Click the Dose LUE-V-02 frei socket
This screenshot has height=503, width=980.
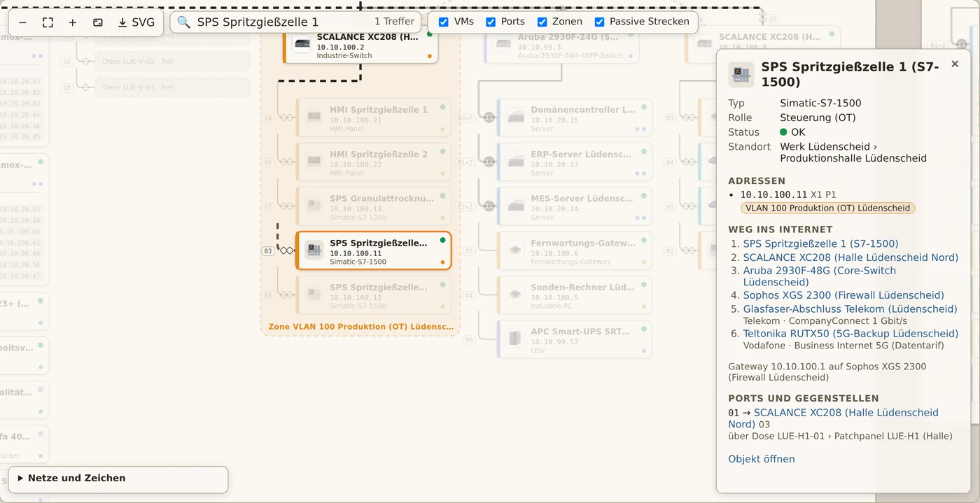[x=171, y=62]
